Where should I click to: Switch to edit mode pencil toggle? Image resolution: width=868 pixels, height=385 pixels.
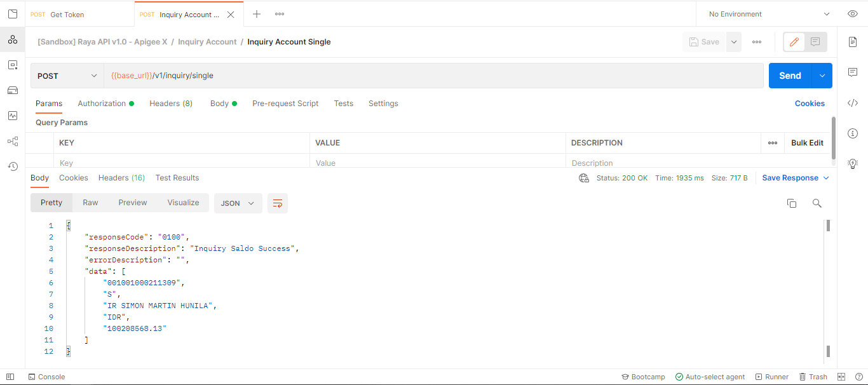[x=794, y=42]
